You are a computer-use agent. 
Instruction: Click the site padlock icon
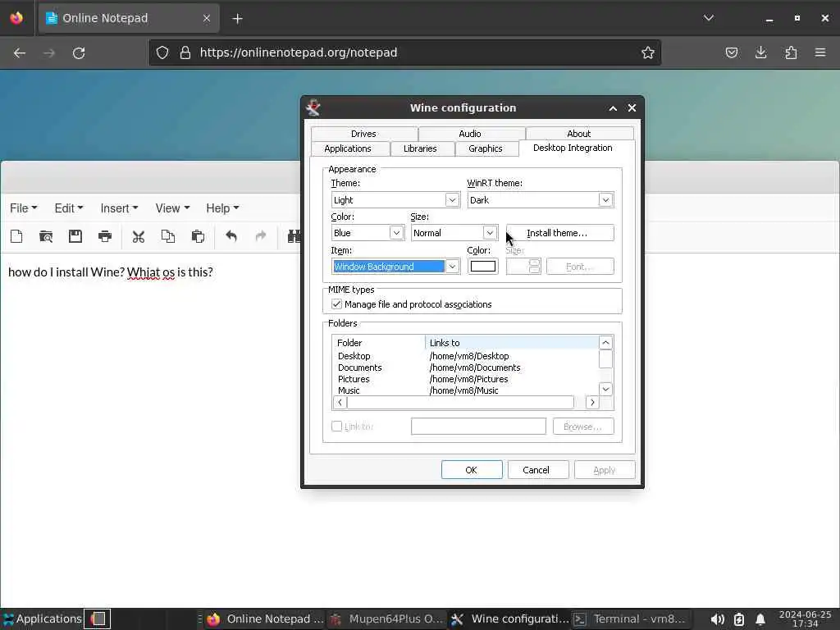point(185,52)
